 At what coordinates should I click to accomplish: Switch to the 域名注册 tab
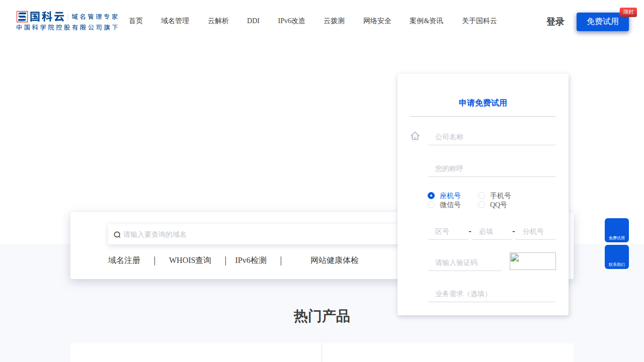124,260
